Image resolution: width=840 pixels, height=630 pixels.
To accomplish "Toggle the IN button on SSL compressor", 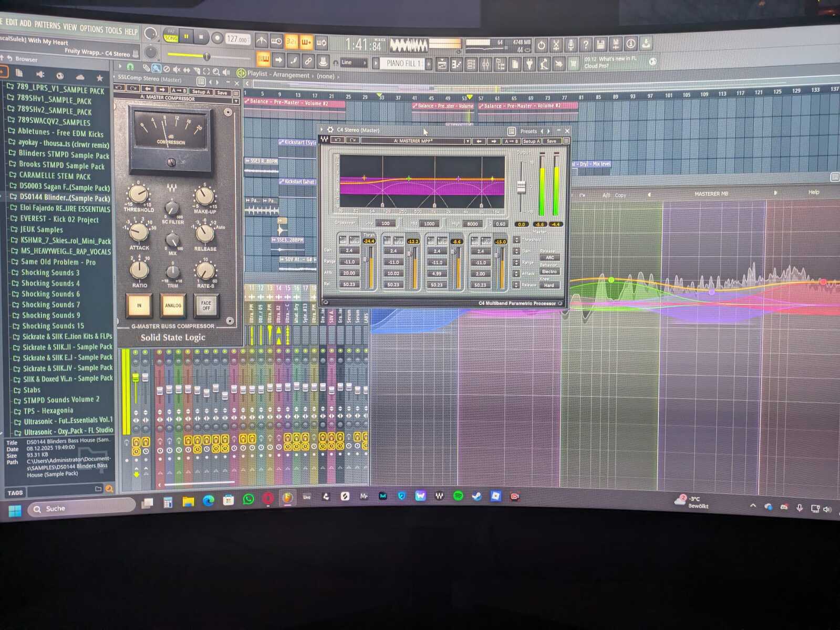I will click(x=139, y=305).
